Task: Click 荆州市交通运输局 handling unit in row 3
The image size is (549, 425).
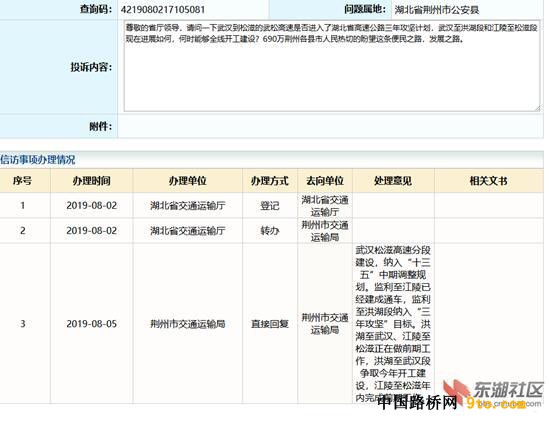Action: coord(188,324)
